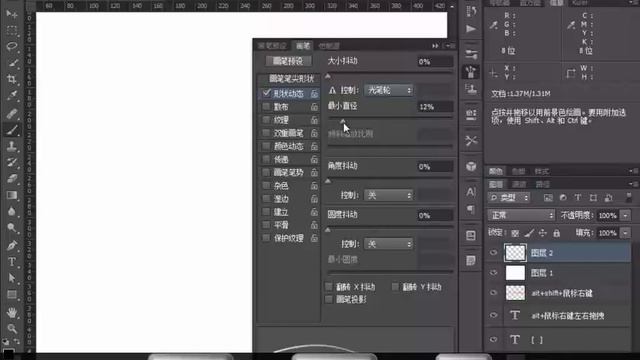Select the Dodge tool
This screenshot has height=360, width=640.
pyautogui.click(x=12, y=228)
